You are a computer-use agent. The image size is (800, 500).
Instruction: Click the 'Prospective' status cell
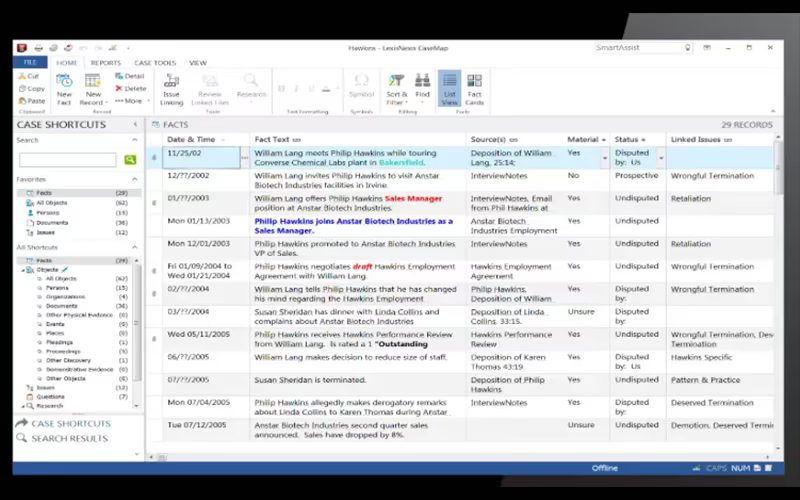coord(636,176)
